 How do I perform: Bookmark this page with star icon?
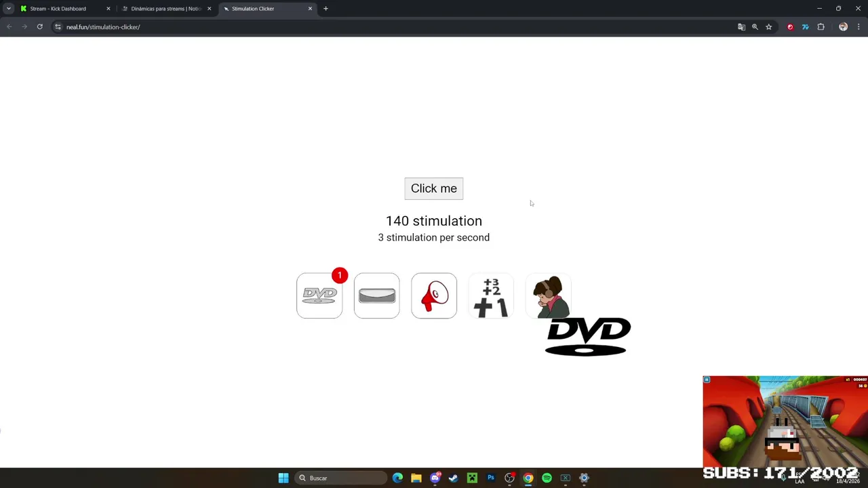(768, 27)
